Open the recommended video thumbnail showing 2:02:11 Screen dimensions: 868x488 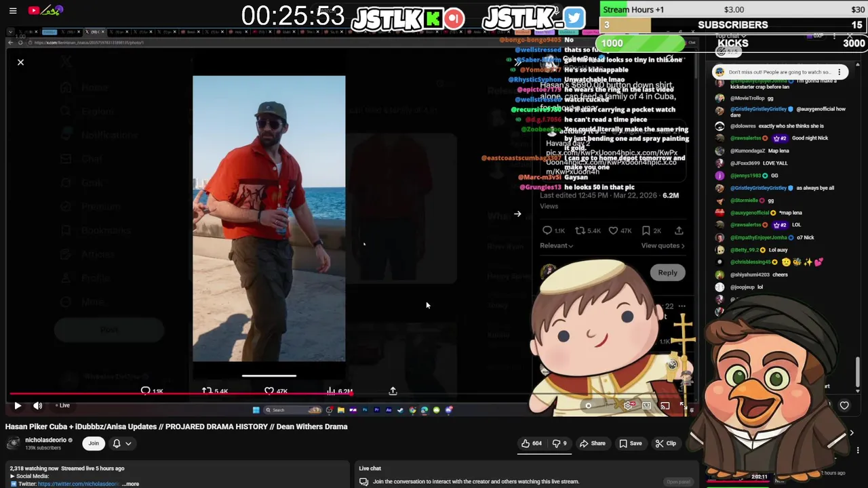[739, 477]
